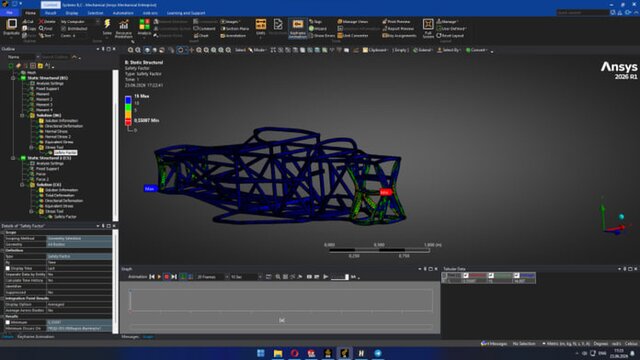Viewport: 640px width, 360px height.
Task: Click the Worksheet icon in the ribbon
Action: coord(278,24)
